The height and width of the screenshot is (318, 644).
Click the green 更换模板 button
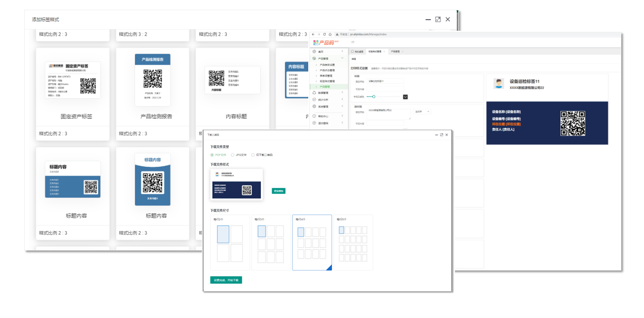[279, 191]
